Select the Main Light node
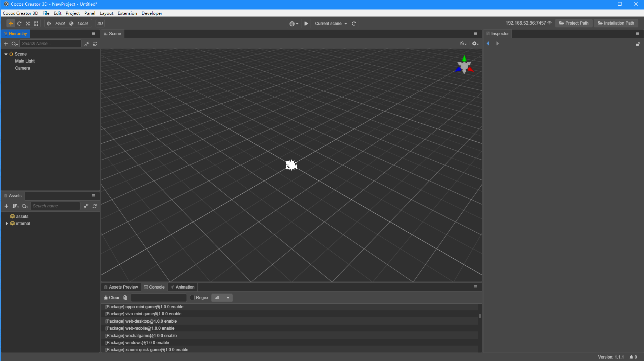Image resolution: width=644 pixels, height=361 pixels. [25, 61]
